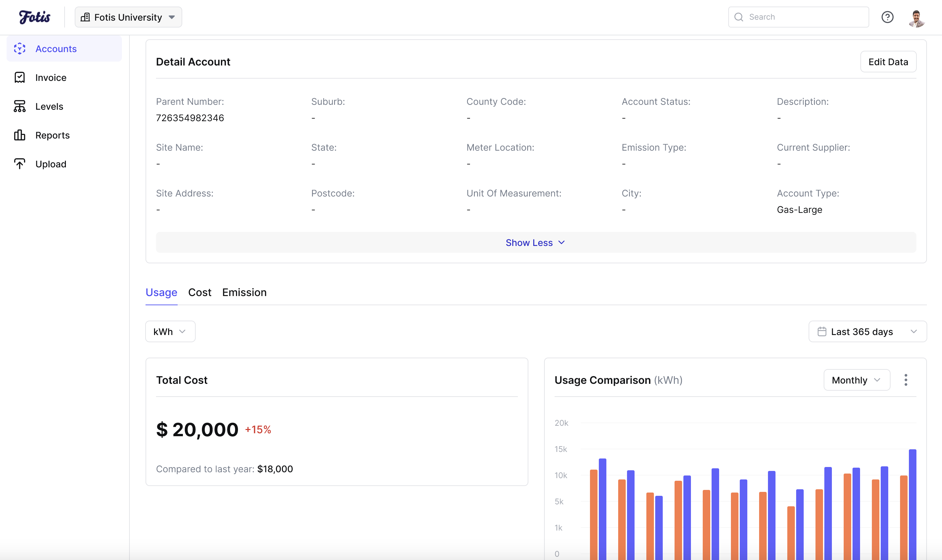Select the Usage tab link
The image size is (942, 560).
(161, 292)
